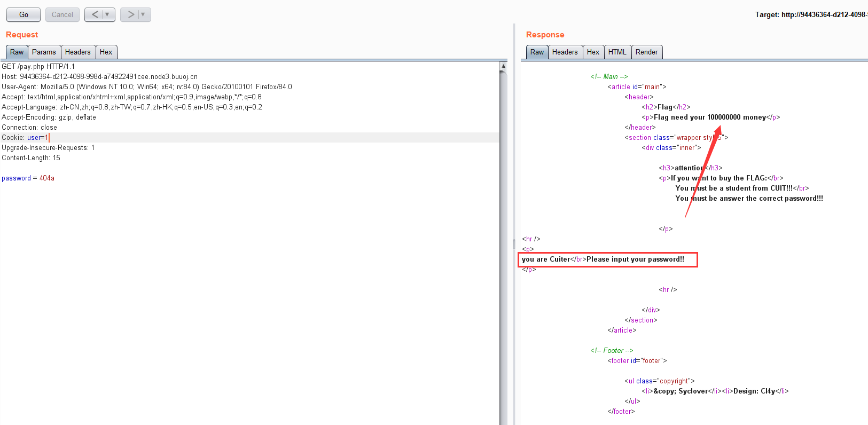This screenshot has width=868, height=425.
Task: Click the '<!-- Footer -->' comment line
Action: (x=612, y=350)
